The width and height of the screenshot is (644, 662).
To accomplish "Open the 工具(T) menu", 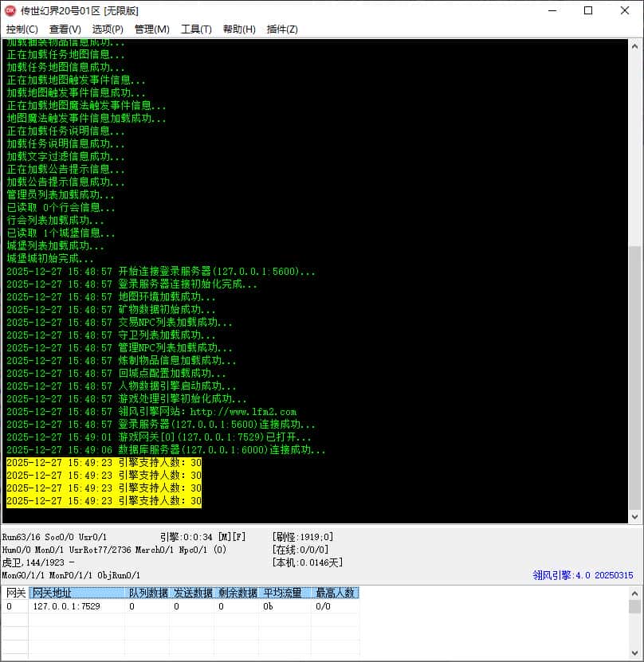I will click(196, 29).
